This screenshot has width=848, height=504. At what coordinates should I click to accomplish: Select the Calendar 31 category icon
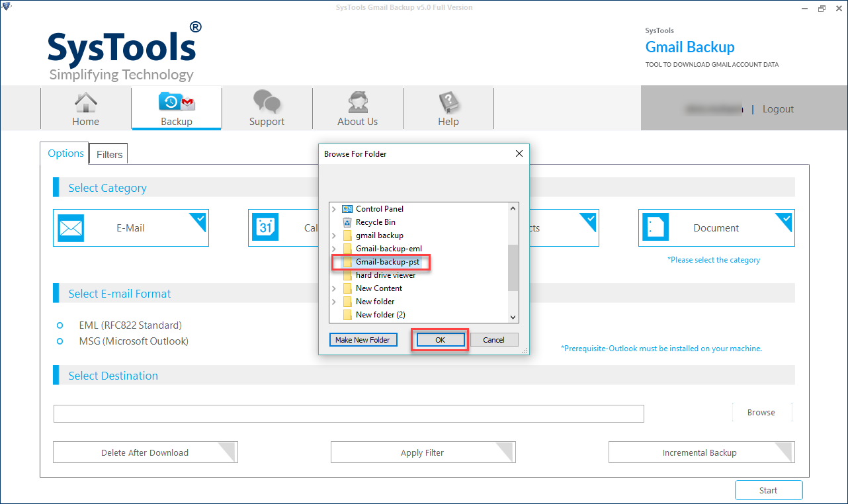(x=265, y=228)
